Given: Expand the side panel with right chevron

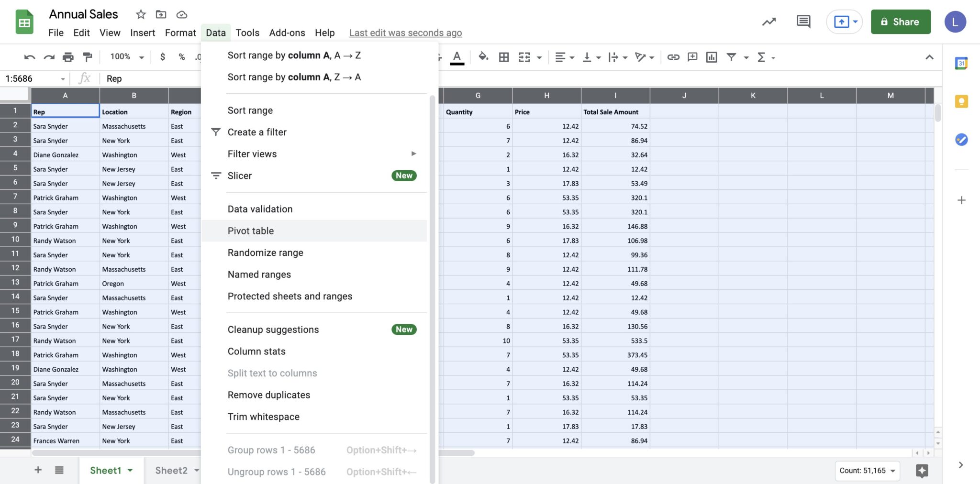Looking at the screenshot, I should pyautogui.click(x=961, y=465).
